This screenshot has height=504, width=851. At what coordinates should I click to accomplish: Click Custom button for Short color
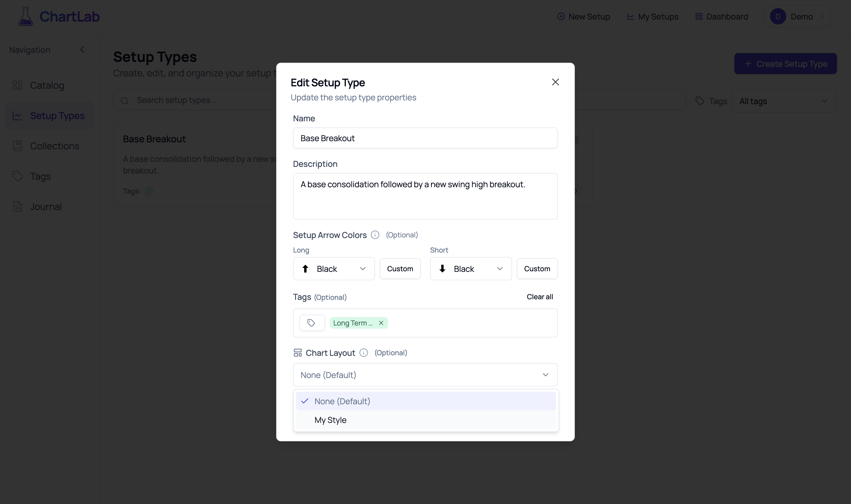[x=537, y=269]
